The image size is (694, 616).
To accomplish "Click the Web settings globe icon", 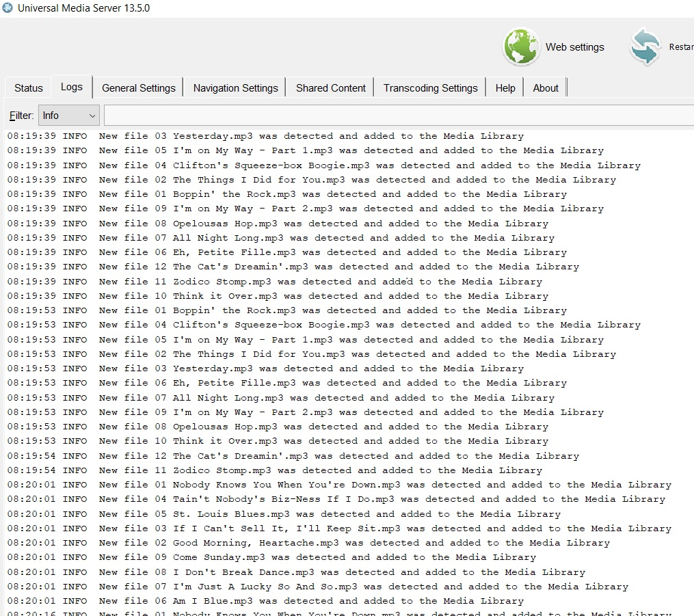I will (521, 47).
